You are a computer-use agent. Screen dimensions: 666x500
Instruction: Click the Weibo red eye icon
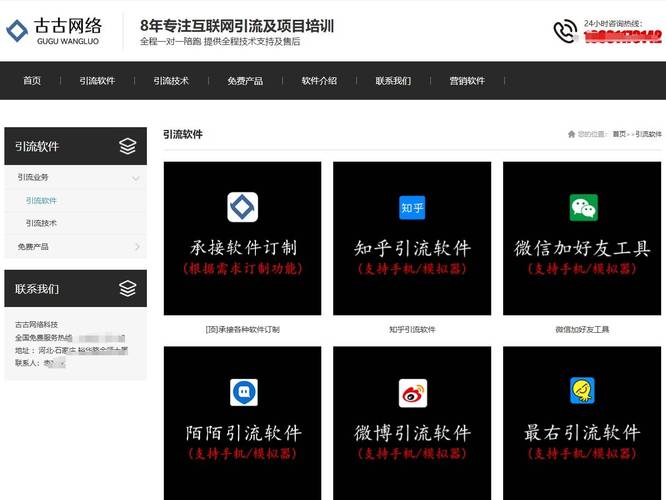[413, 393]
